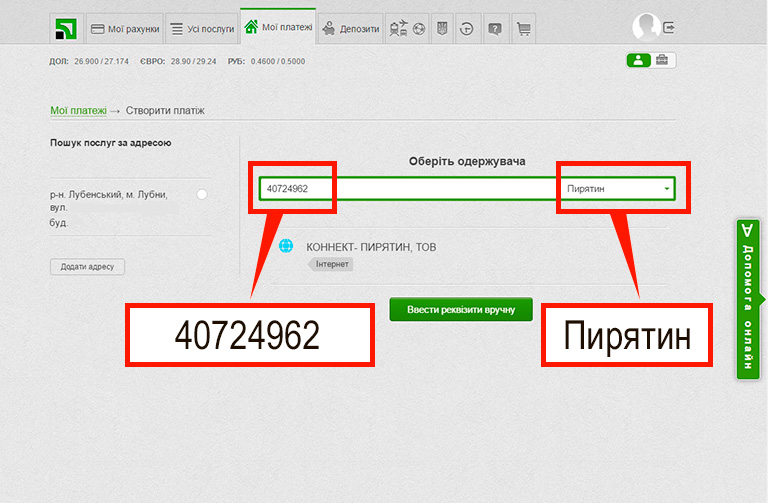Switch to personal account mode
This screenshot has width=768, height=503.
pyautogui.click(x=638, y=60)
